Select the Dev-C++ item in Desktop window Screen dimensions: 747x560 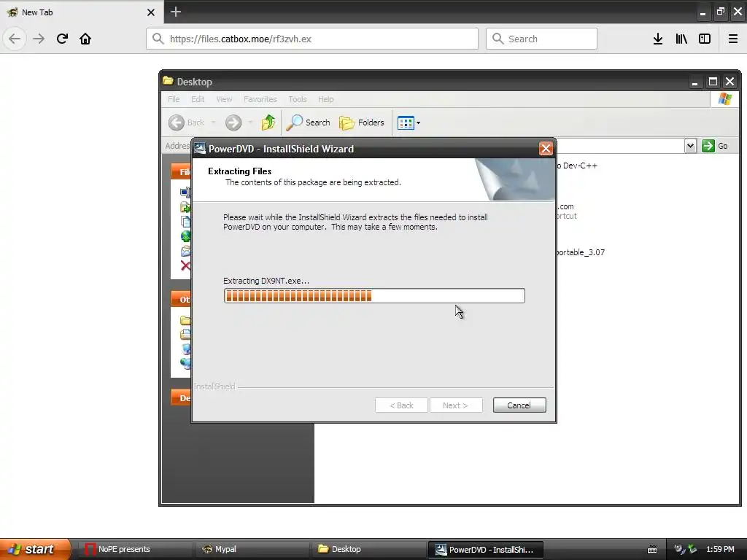pyautogui.click(x=577, y=166)
